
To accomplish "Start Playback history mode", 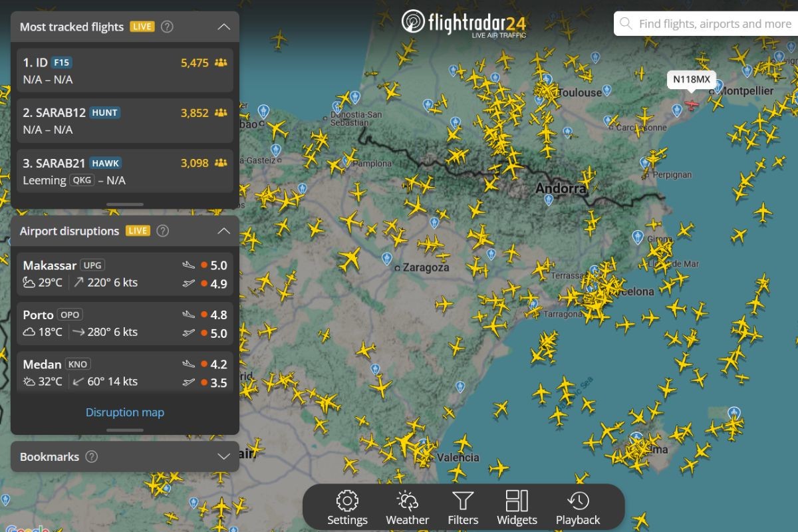I will [x=578, y=509].
